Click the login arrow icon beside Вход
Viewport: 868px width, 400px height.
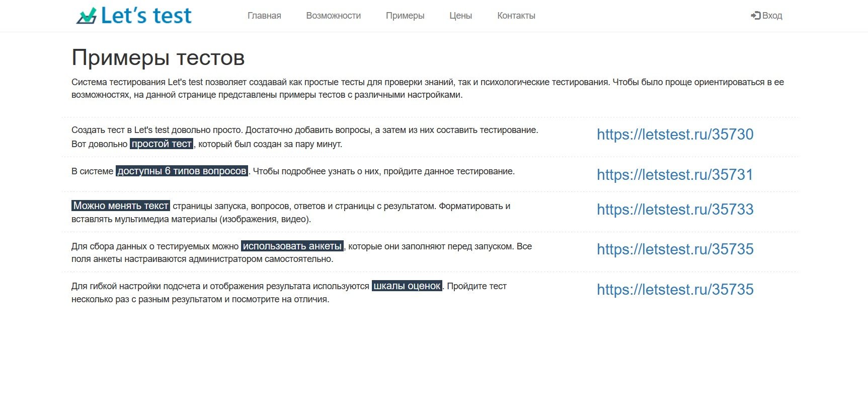[x=755, y=16]
